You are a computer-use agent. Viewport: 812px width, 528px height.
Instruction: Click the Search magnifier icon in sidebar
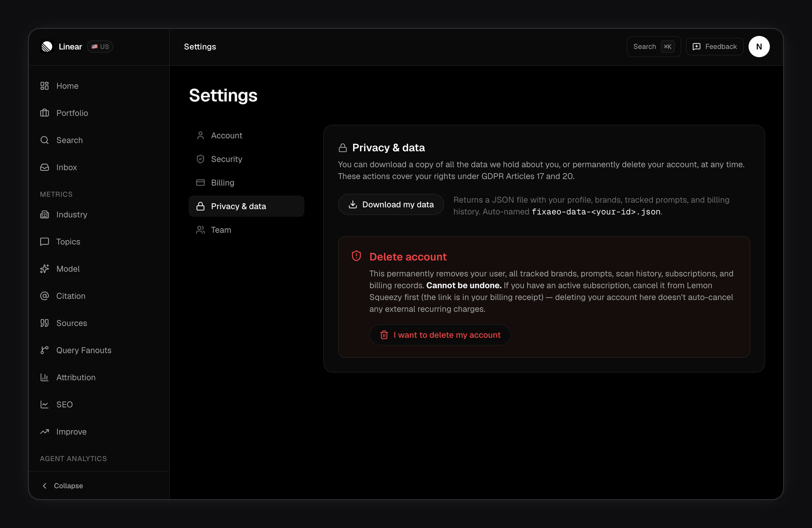[45, 140]
